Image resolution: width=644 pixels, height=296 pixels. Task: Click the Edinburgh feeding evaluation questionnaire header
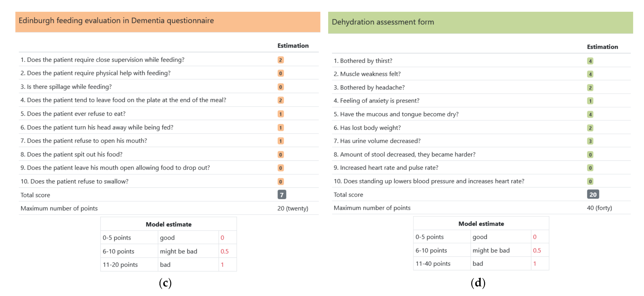pos(116,21)
